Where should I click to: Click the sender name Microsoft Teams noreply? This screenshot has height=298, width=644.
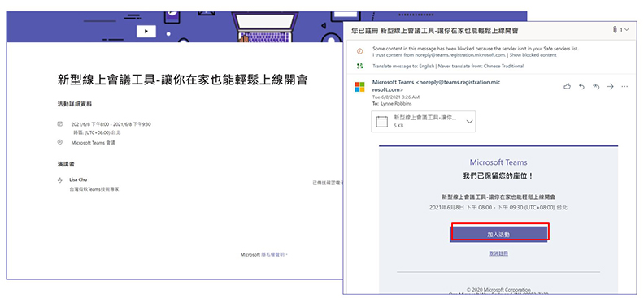coord(436,86)
